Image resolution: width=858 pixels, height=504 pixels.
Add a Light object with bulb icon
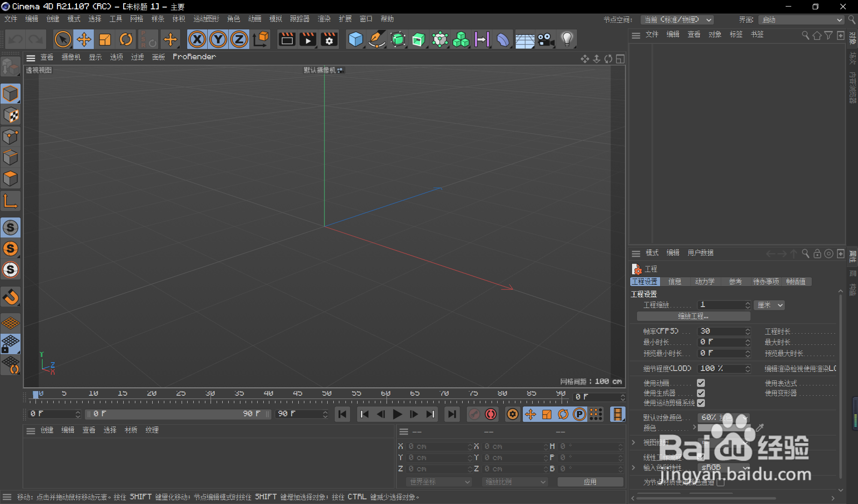click(567, 40)
